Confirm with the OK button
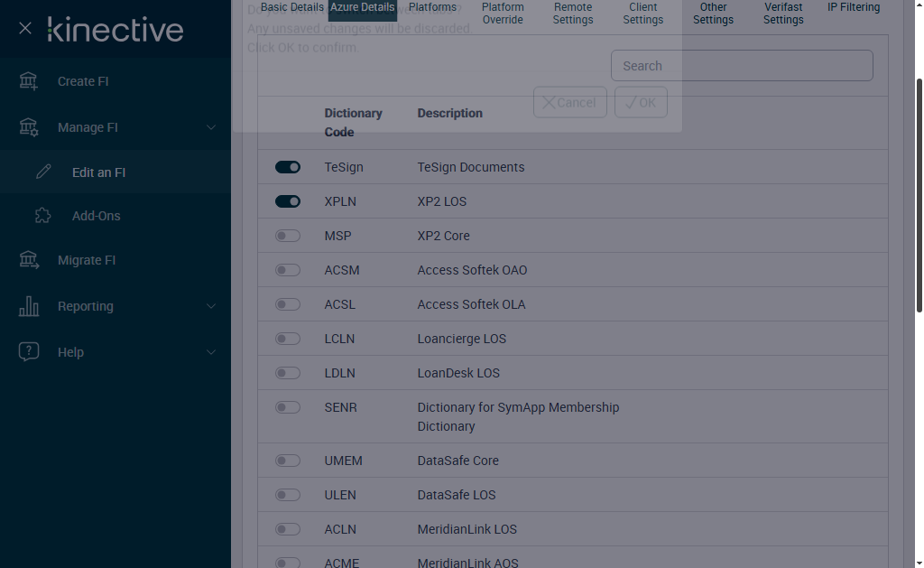Viewport: 924px width, 568px height. 641,102
